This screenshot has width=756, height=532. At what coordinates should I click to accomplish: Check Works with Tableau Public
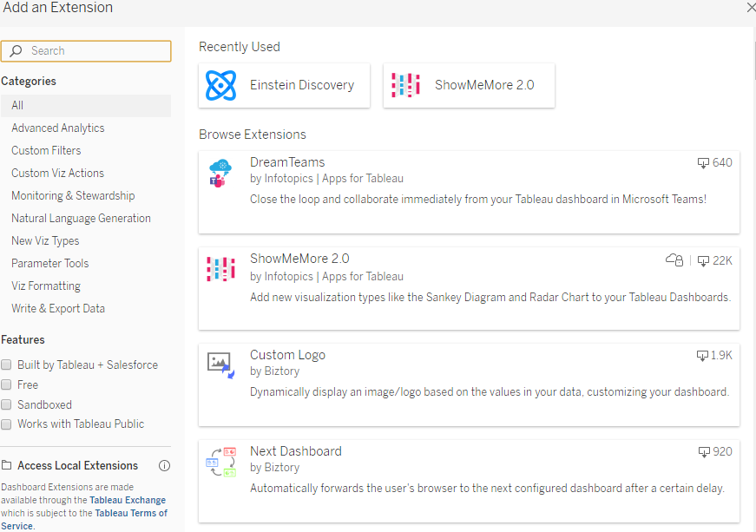click(6, 424)
